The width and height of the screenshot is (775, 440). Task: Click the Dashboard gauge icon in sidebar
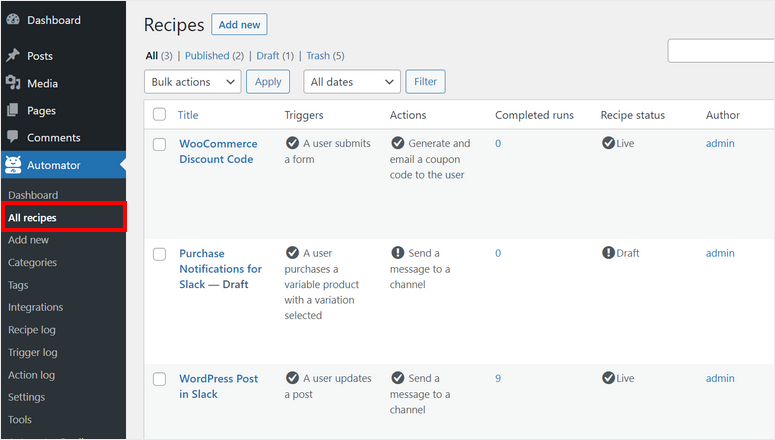[13, 20]
